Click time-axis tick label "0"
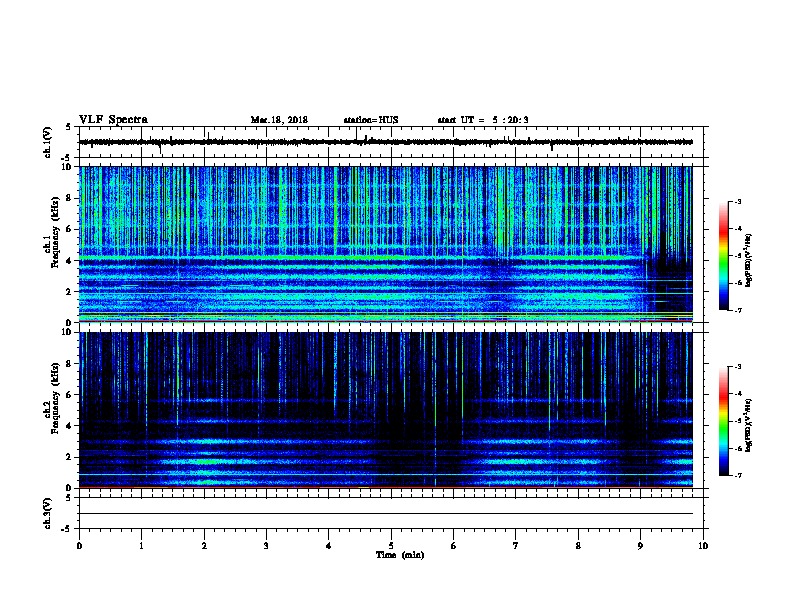The width and height of the screenshot is (792, 612). pos(79,545)
